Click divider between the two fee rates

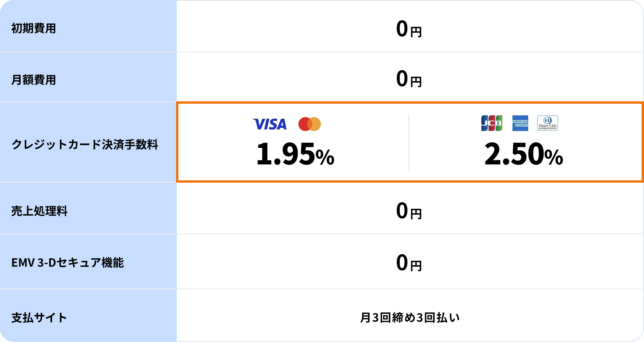tap(409, 142)
